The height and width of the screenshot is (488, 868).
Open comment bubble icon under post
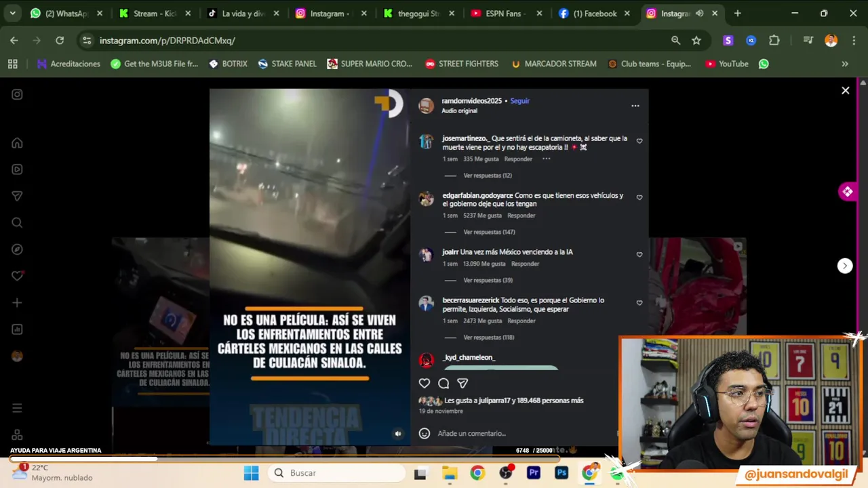443,383
